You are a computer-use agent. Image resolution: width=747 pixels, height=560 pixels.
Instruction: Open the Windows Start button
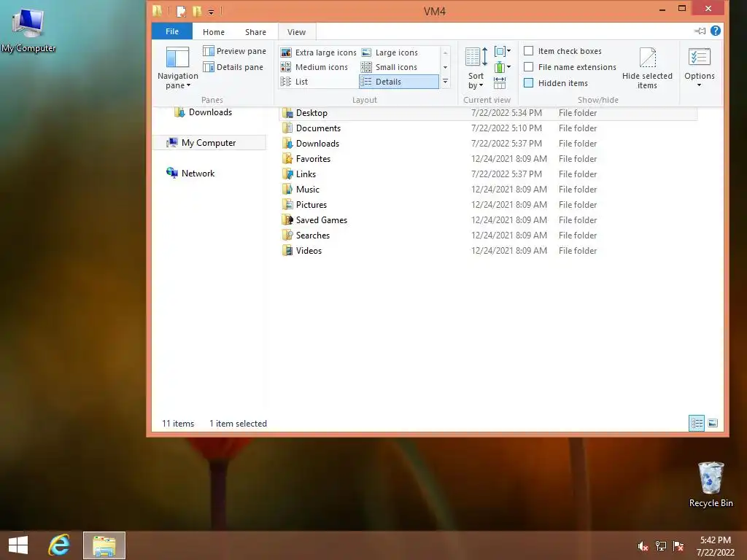pos(18,545)
